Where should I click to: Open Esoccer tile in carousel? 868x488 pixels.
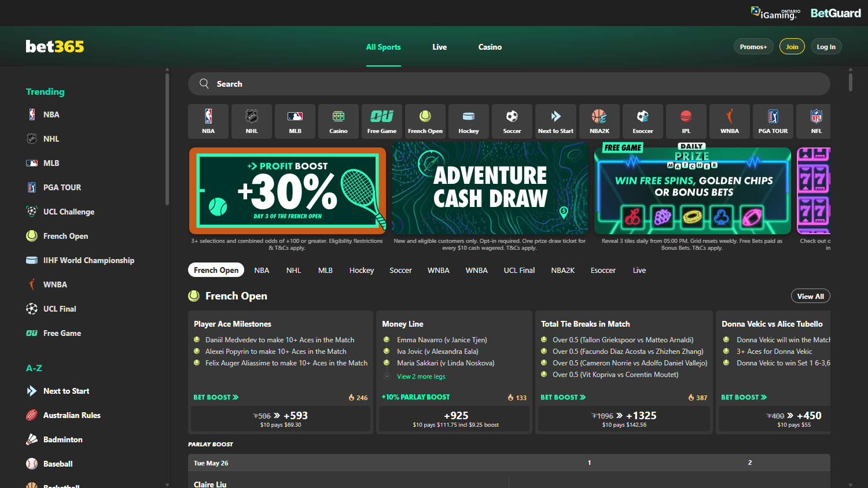(x=643, y=121)
